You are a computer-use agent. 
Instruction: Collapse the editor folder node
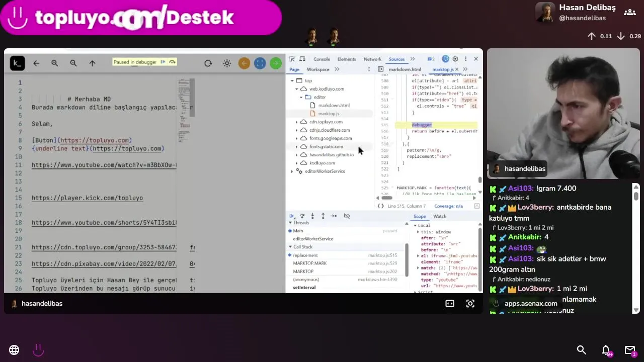301,97
